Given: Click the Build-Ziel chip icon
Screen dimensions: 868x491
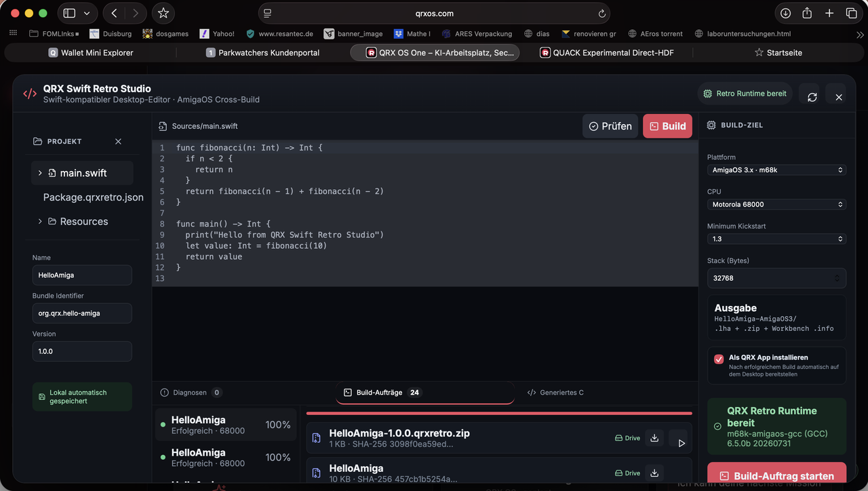Looking at the screenshot, I should 711,125.
